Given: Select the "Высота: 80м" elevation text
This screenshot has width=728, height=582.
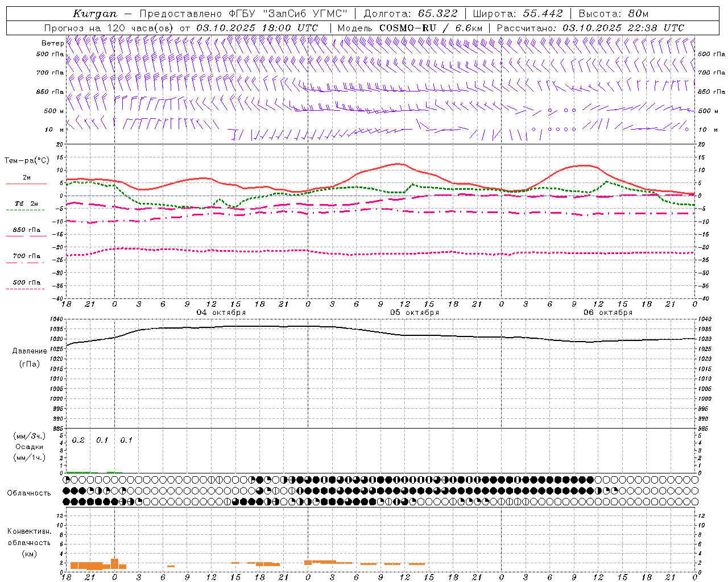Looking at the screenshot, I should click(x=613, y=14).
